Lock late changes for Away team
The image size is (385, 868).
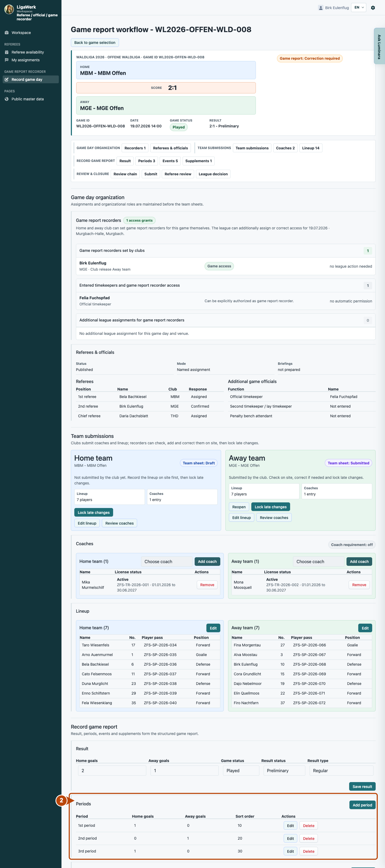coord(271,507)
